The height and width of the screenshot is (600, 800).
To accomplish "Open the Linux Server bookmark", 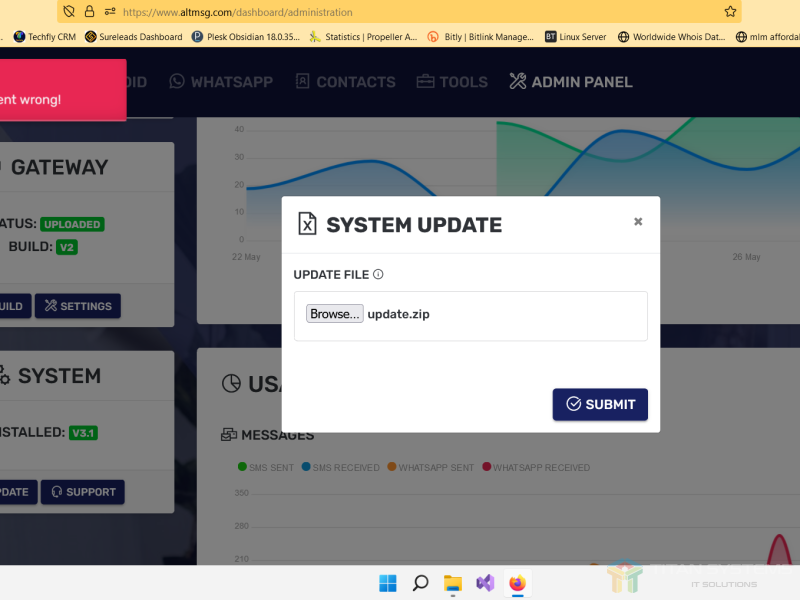I will [x=576, y=37].
